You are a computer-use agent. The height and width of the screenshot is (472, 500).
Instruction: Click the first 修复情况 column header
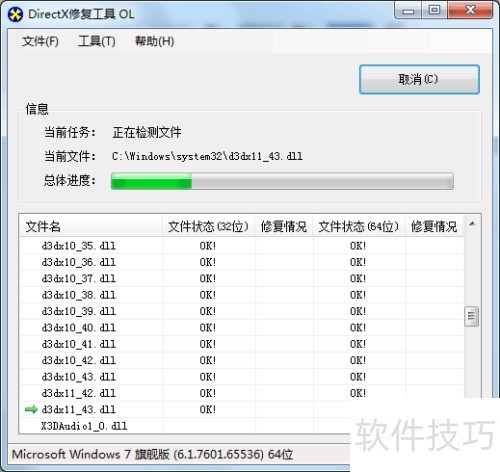(x=284, y=227)
